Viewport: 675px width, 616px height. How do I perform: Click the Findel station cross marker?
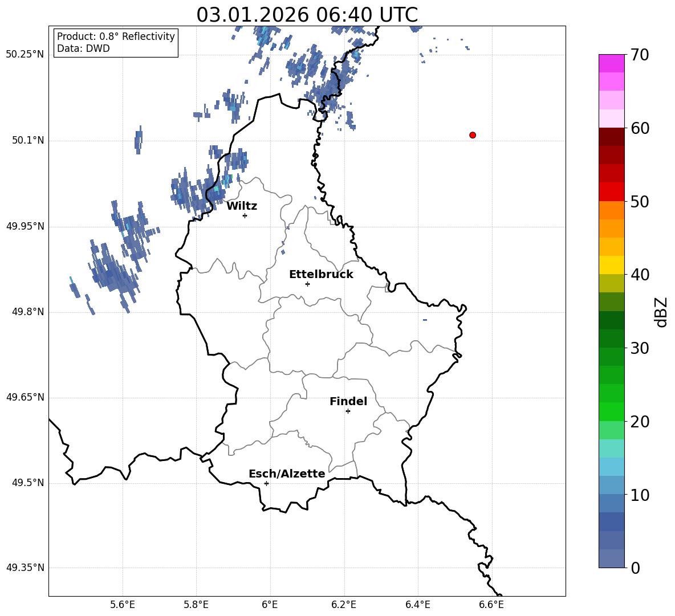pos(348,411)
